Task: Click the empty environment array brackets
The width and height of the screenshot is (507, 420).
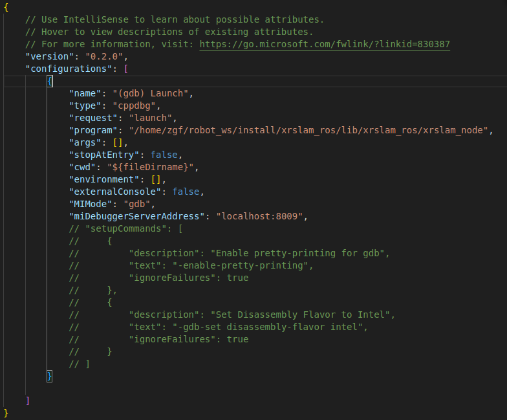Action: coord(156,180)
